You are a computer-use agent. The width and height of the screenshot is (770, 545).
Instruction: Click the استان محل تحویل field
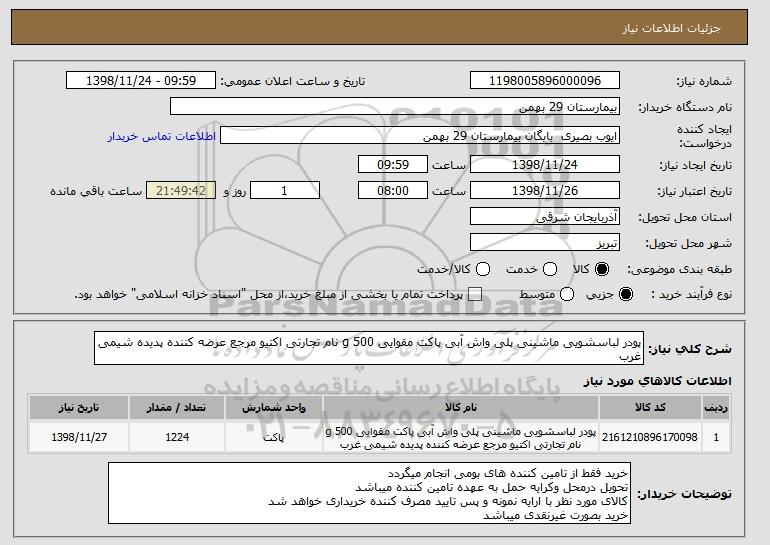[545, 217]
